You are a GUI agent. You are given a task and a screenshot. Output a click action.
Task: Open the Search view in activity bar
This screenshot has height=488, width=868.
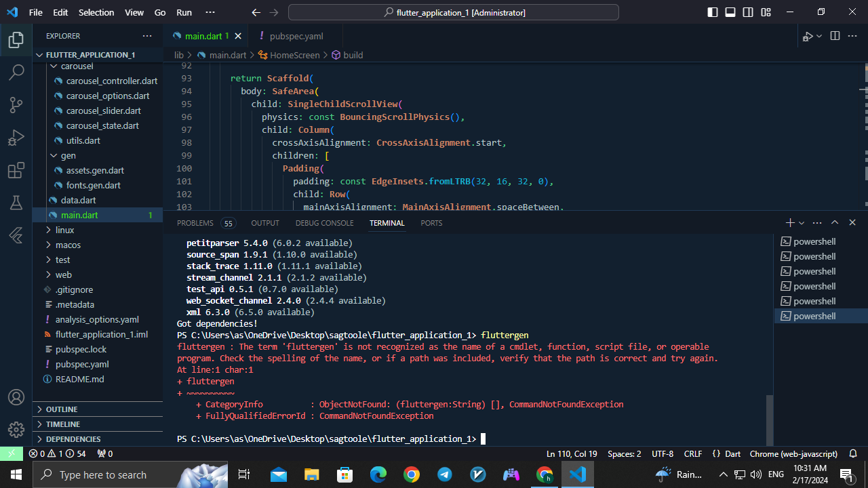pos(16,73)
